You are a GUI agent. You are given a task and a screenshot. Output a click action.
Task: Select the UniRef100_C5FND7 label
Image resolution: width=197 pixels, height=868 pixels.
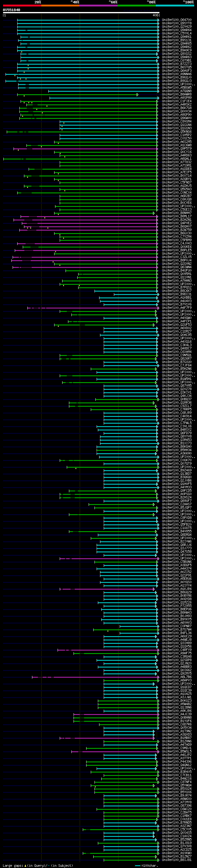pos(176,183)
